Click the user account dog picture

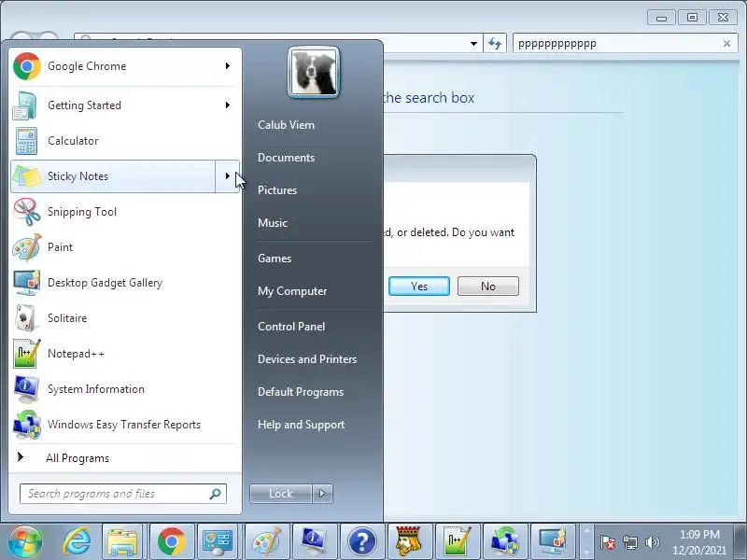pos(314,73)
